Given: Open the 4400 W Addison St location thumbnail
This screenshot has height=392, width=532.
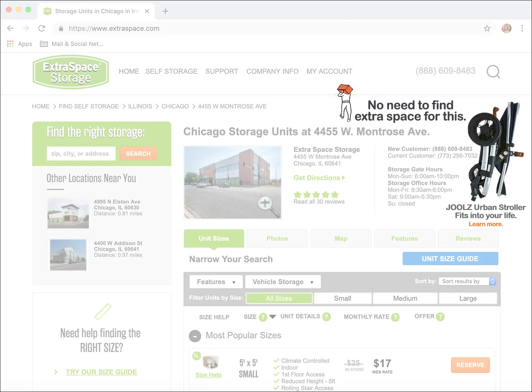Looking at the screenshot, I should 68,255.
